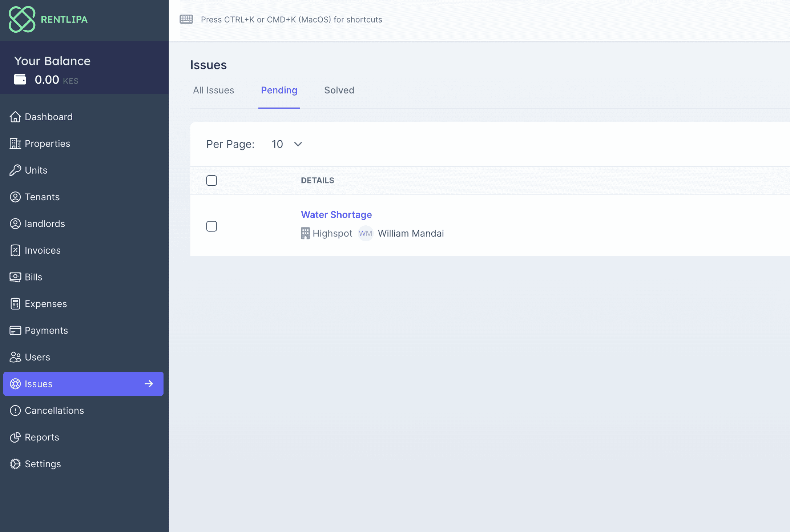
Task: Check the Water Shortage row checkbox
Action: 211,226
